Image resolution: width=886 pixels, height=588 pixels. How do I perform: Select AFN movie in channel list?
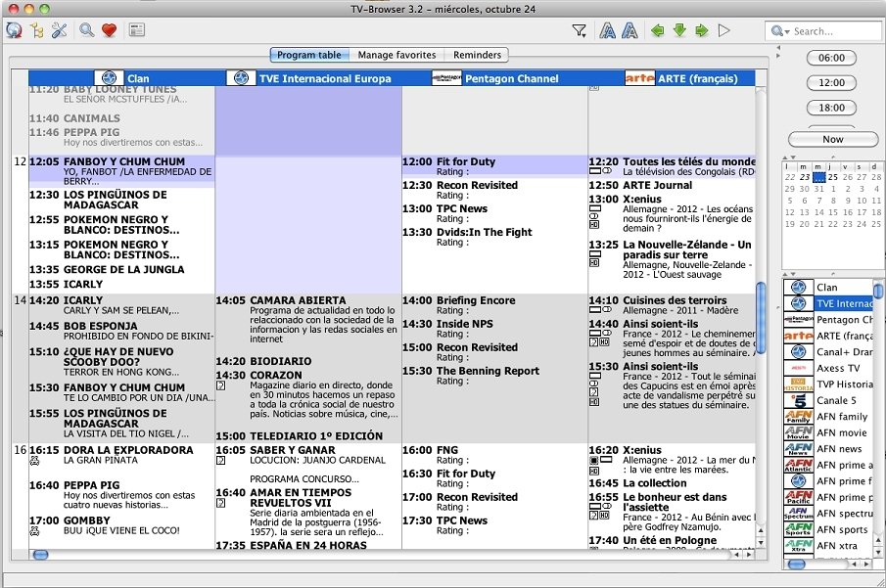tap(828, 432)
